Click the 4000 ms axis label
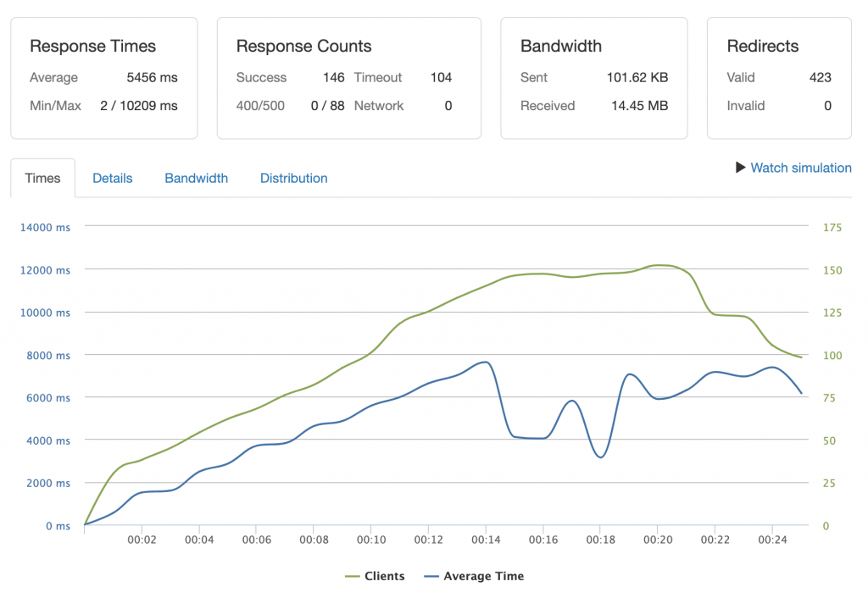The width and height of the screenshot is (868, 598). click(x=48, y=440)
